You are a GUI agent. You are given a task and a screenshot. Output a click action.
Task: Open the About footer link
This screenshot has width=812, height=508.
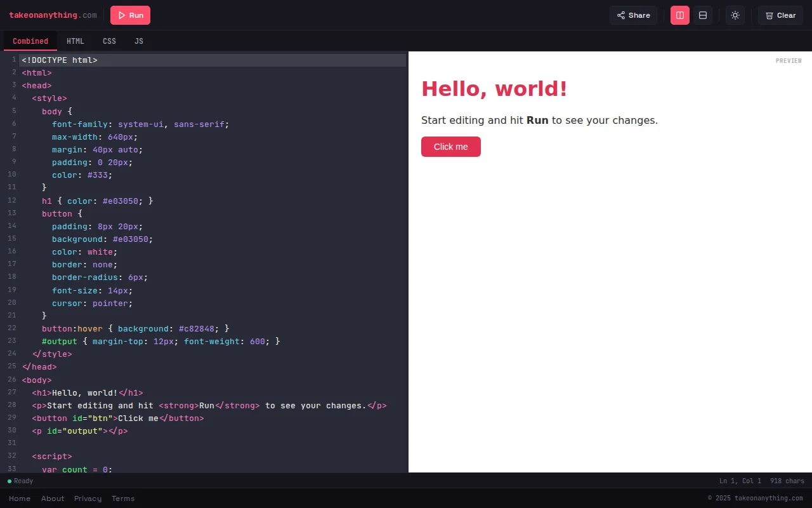tap(53, 498)
